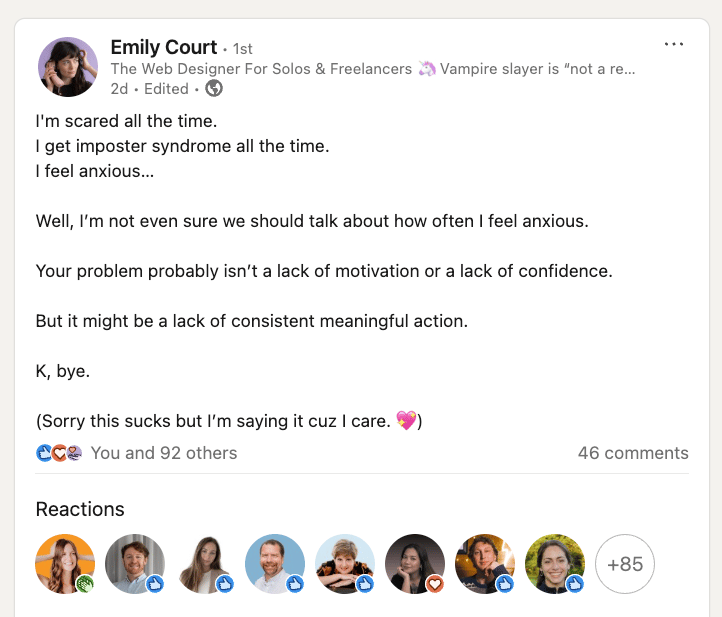
Task: Open Emily Court's name link
Action: (164, 47)
